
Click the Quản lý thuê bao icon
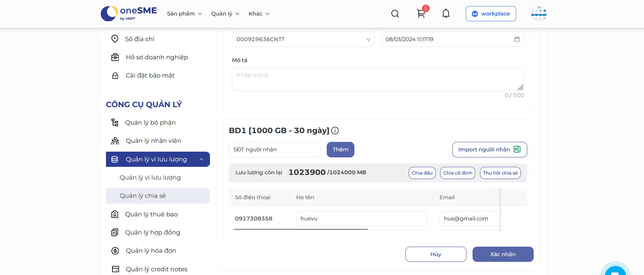click(x=115, y=214)
